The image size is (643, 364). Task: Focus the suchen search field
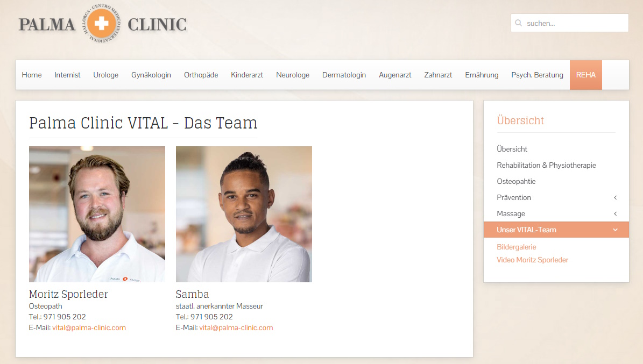570,23
